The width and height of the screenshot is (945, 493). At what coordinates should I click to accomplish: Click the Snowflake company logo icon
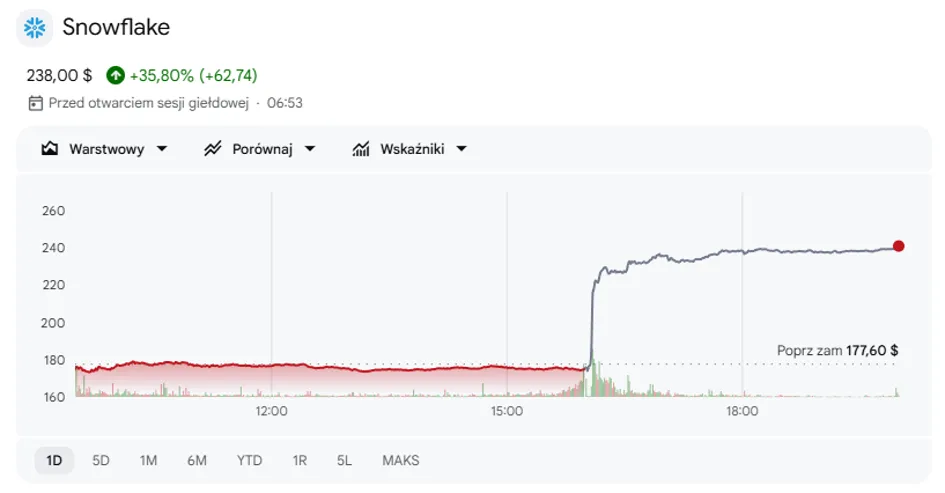click(34, 27)
